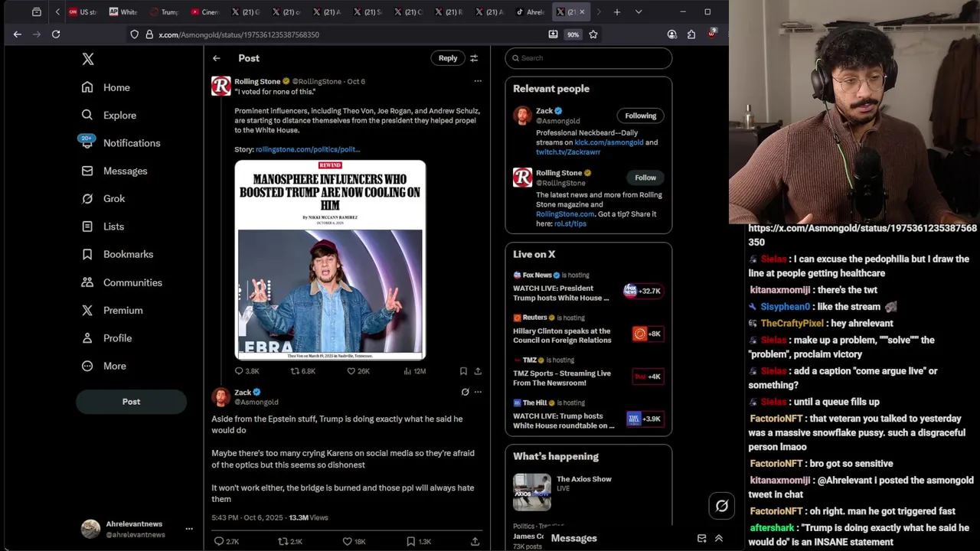The image size is (980, 551).
Task: Go back in browser history
Action: (x=17, y=34)
